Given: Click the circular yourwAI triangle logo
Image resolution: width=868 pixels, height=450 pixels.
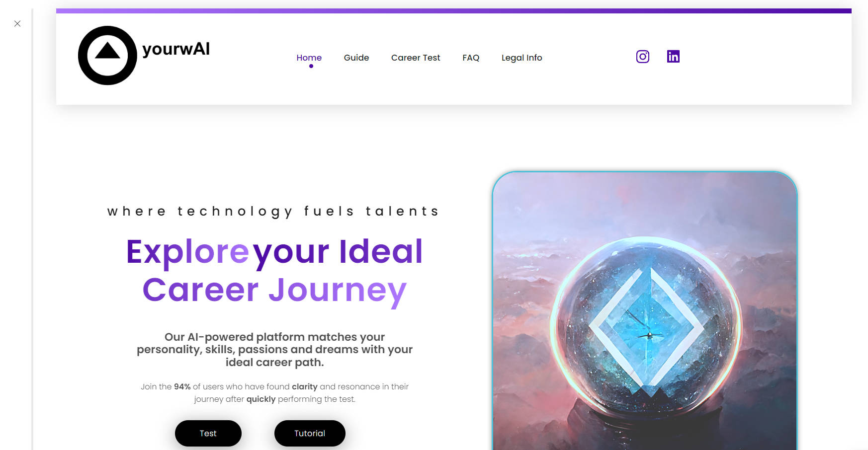Looking at the screenshot, I should pyautogui.click(x=107, y=56).
